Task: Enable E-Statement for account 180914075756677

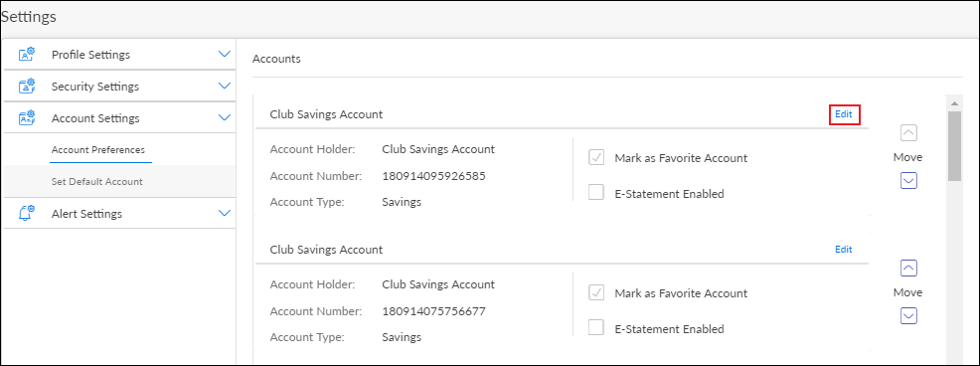Action: coord(596,328)
